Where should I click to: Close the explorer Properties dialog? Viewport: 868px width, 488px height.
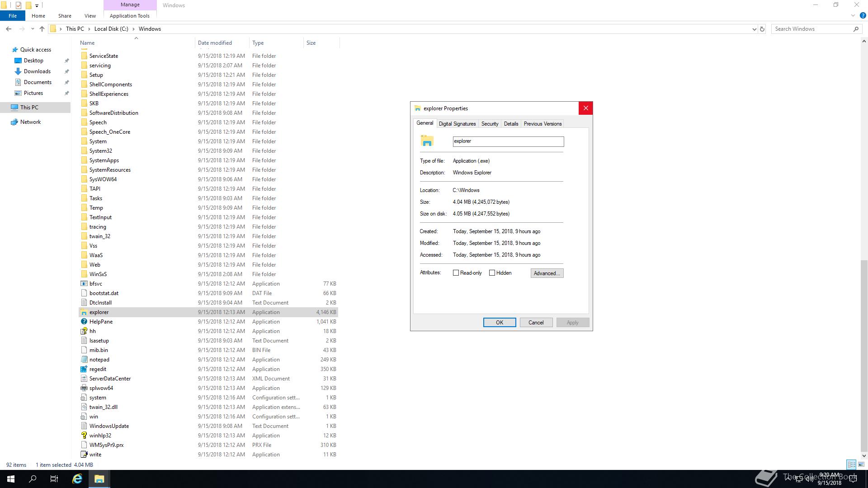[585, 108]
